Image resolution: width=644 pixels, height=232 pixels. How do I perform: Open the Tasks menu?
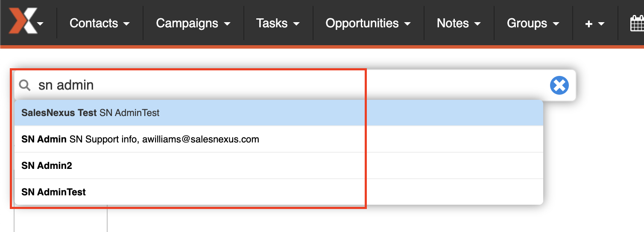pos(278,23)
